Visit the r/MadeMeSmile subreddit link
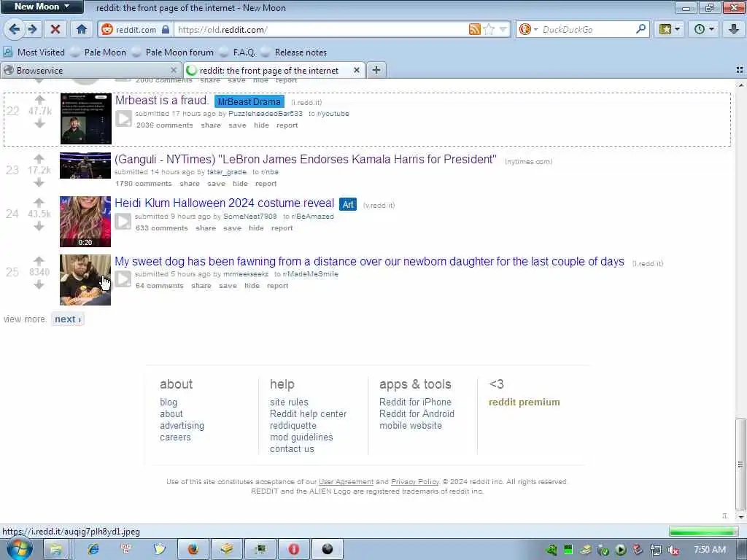The image size is (747, 560). (x=310, y=274)
